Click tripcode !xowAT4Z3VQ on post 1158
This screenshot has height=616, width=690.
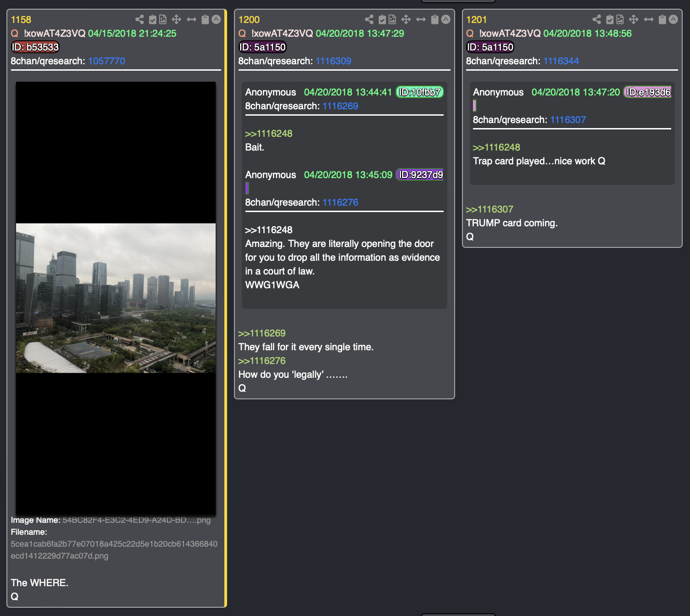[55, 34]
